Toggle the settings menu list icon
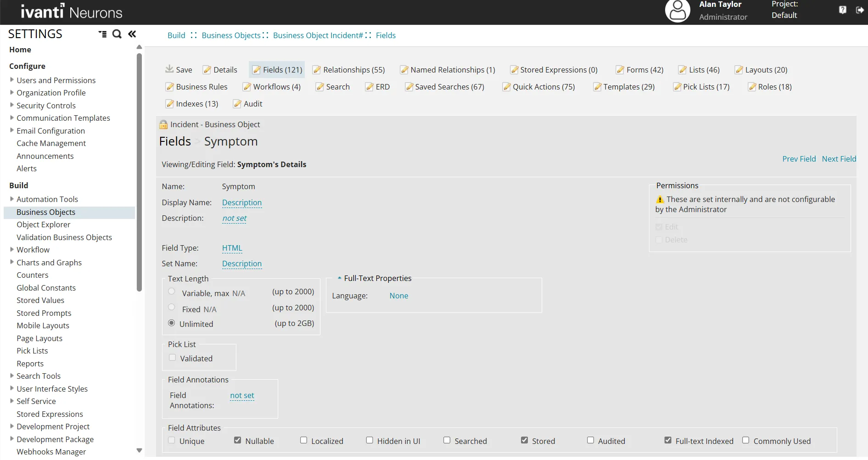 [x=102, y=34]
